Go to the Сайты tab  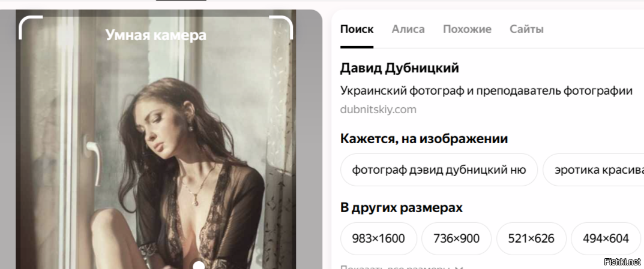tap(526, 29)
